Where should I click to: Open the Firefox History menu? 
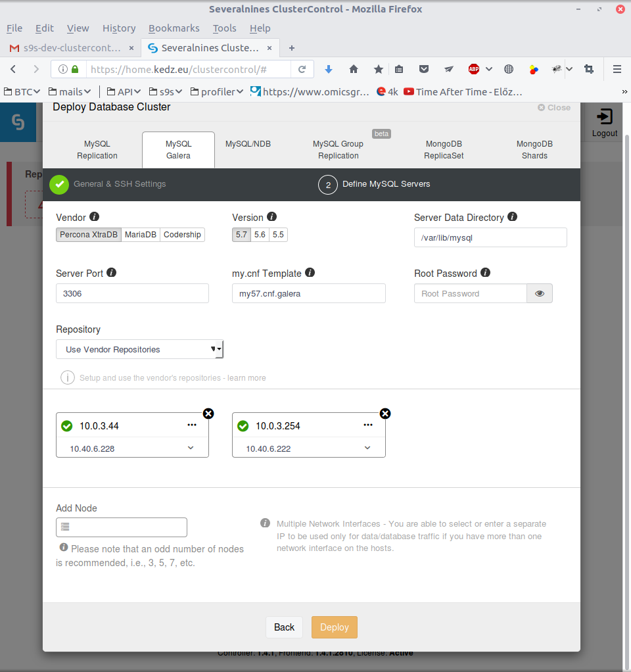(x=119, y=28)
